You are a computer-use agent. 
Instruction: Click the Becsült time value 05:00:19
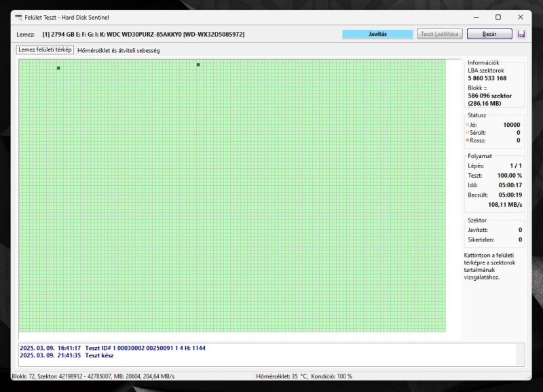click(x=510, y=195)
